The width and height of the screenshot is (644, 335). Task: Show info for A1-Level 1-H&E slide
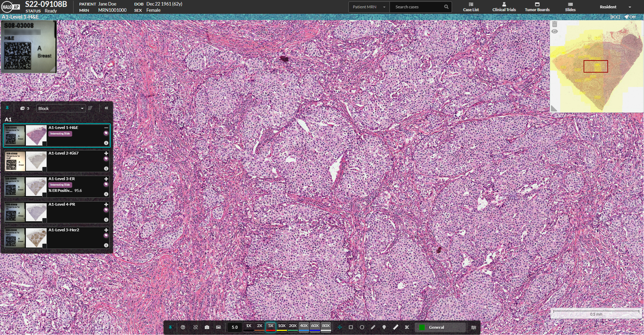[x=106, y=143]
